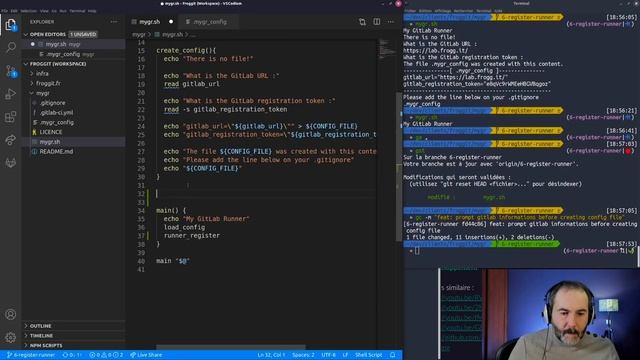The width and height of the screenshot is (640, 360).
Task: Collapse the FROGGIT (WORKSPACE) section
Action: [x=73, y=64]
